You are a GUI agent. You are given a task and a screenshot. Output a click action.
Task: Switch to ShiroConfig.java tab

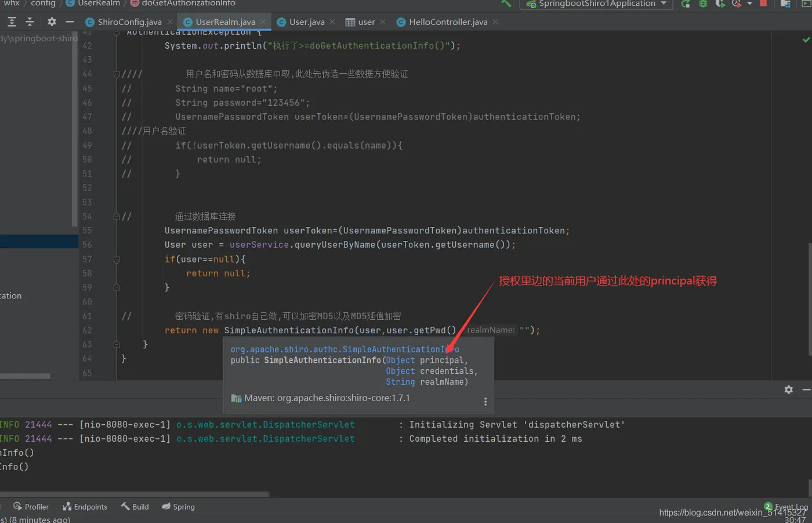coord(129,22)
